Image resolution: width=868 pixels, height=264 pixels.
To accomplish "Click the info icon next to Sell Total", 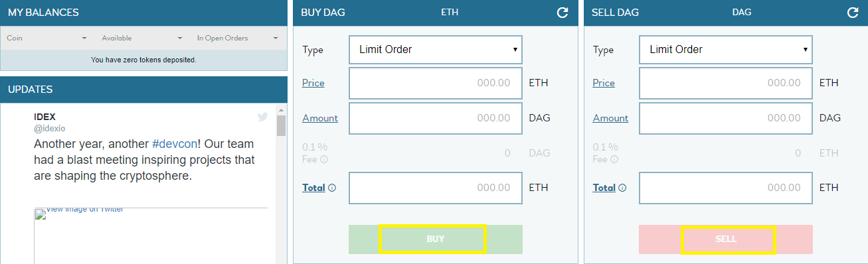I will [x=622, y=188].
